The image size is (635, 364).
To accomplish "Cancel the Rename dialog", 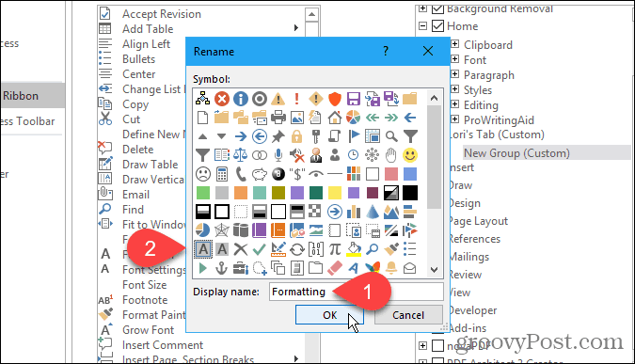I will tap(408, 315).
